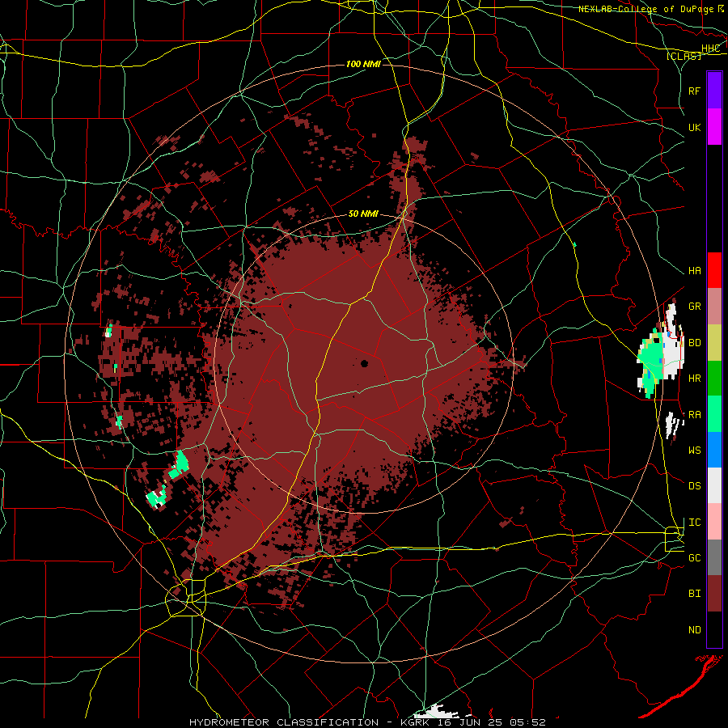This screenshot has width=728, height=728.
Task: Click the 'RF' legend label text
Action: click(695, 91)
